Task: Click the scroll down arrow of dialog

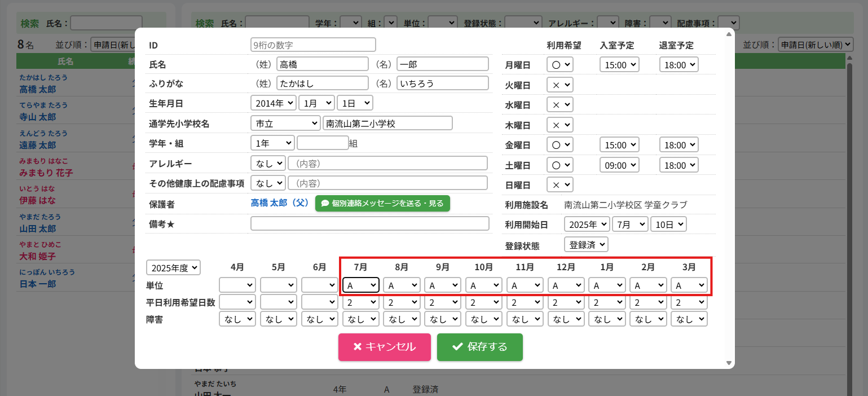Action: pos(729,363)
